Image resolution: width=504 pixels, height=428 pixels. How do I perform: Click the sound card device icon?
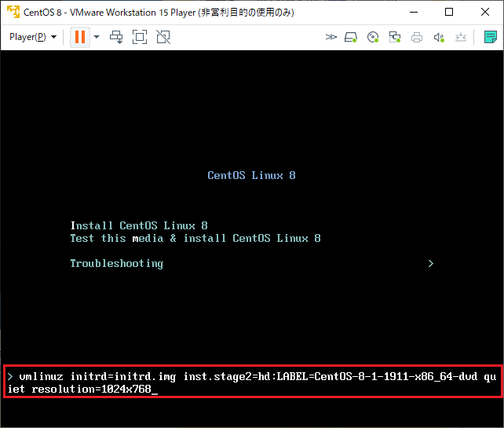pyautogui.click(x=439, y=37)
